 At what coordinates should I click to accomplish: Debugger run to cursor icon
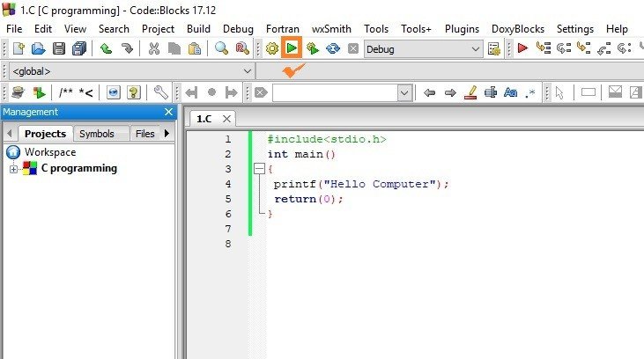click(x=544, y=48)
